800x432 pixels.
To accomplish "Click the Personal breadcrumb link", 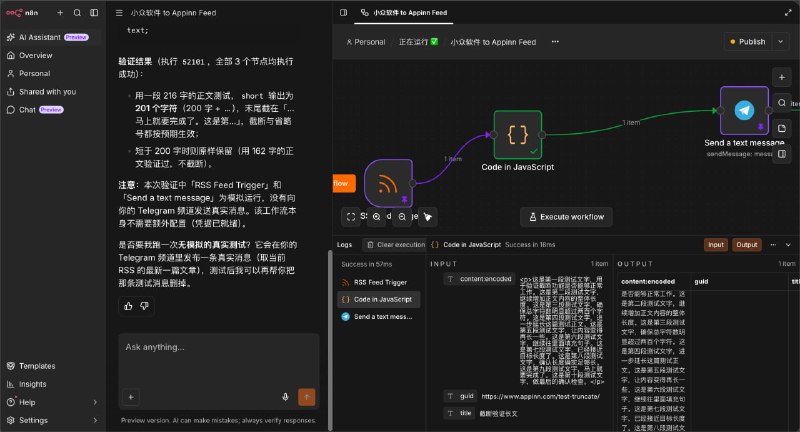I will (x=366, y=42).
